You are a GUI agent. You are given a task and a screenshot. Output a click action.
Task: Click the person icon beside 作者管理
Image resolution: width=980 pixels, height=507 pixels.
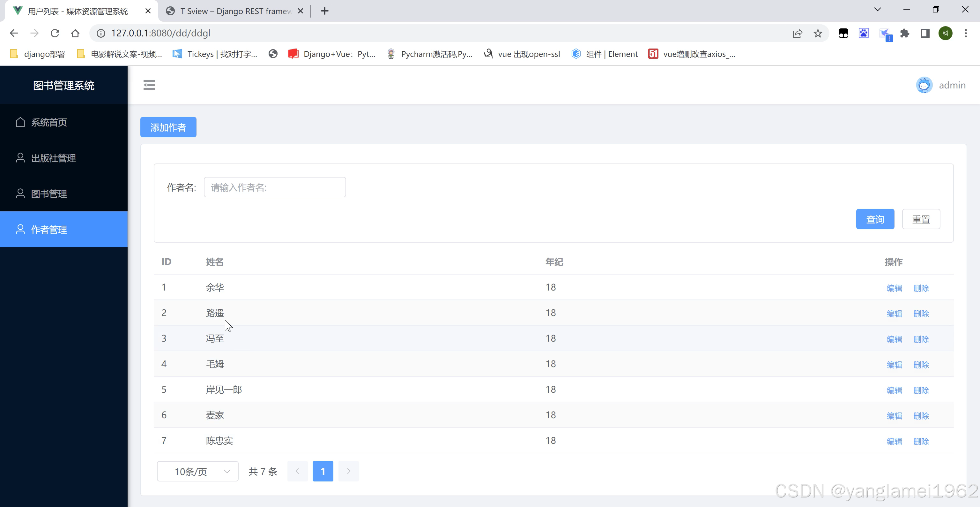(20, 229)
